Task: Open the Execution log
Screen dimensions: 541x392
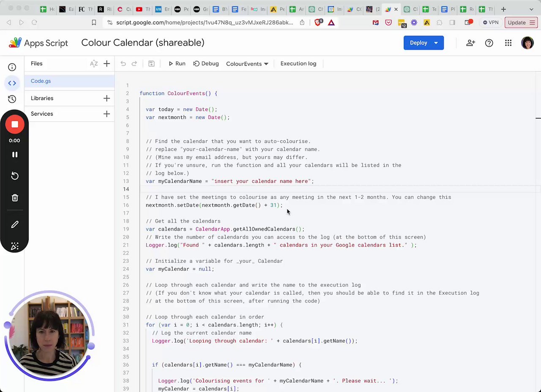Action: click(298, 63)
